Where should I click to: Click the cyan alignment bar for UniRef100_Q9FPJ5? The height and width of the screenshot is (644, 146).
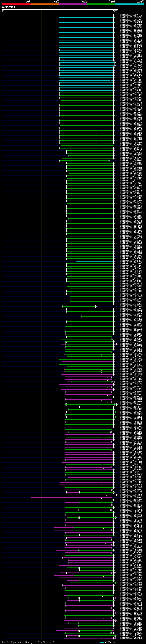click(x=87, y=15)
